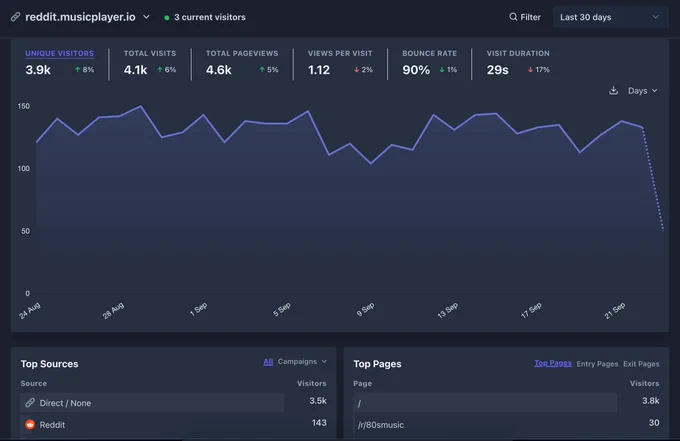The image size is (680, 441).
Task: Open the Campaigns dropdown in Top Sources
Action: 302,362
